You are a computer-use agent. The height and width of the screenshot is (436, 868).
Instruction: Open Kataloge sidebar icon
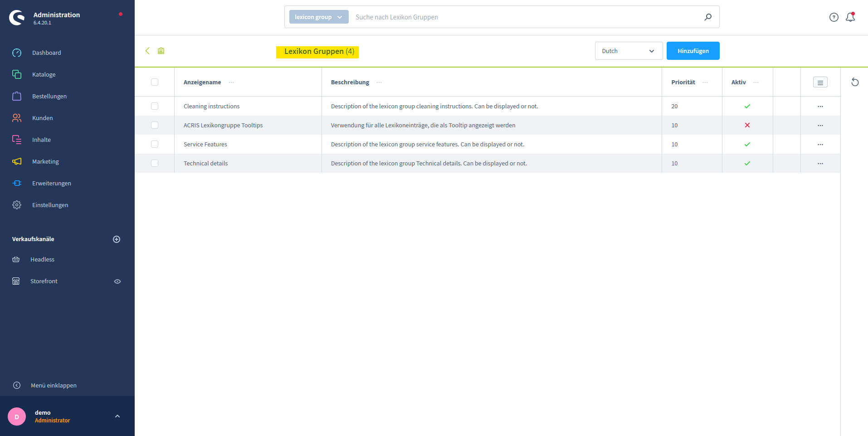(17, 74)
